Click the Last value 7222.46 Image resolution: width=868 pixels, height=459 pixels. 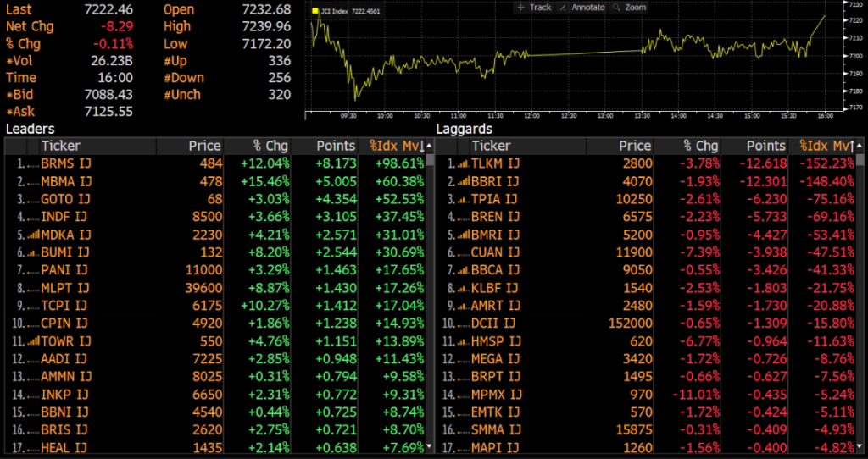click(109, 9)
